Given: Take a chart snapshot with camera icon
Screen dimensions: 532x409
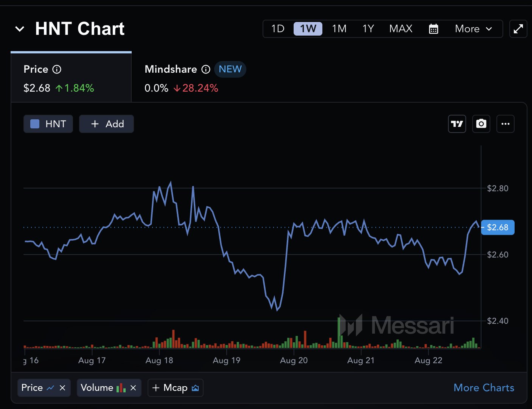Looking at the screenshot, I should [481, 124].
